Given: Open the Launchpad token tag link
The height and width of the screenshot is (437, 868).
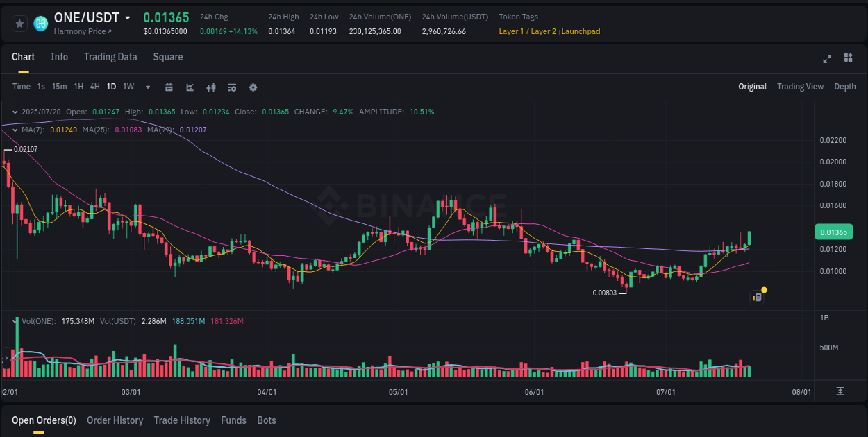Looking at the screenshot, I should 581,31.
